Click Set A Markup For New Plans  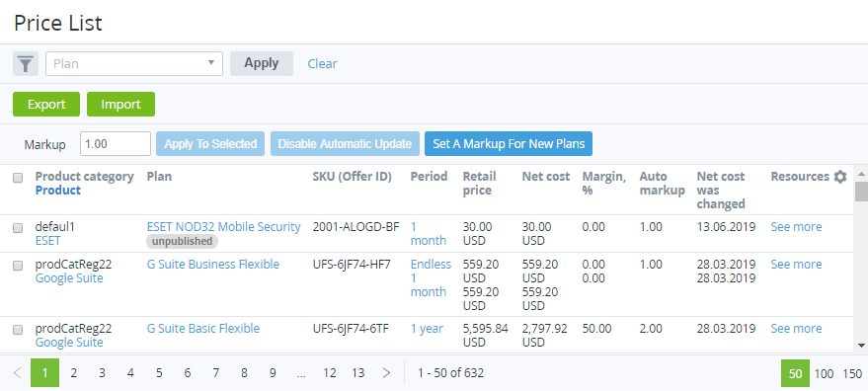(509, 144)
